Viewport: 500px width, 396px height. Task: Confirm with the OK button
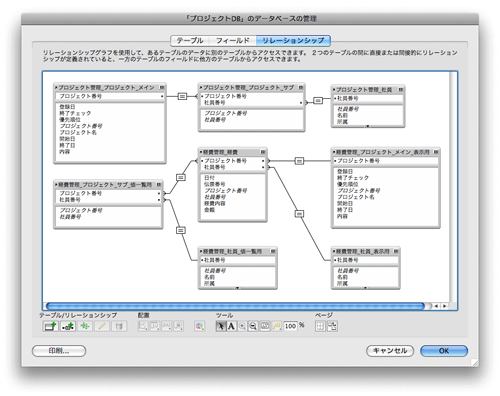point(444,351)
